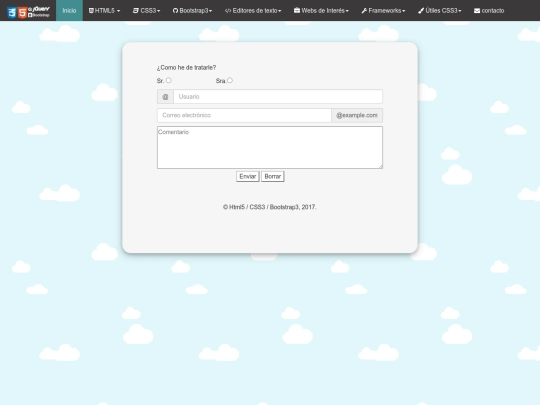
Task: Expand the Editores de texto caret
Action: coord(280,11)
